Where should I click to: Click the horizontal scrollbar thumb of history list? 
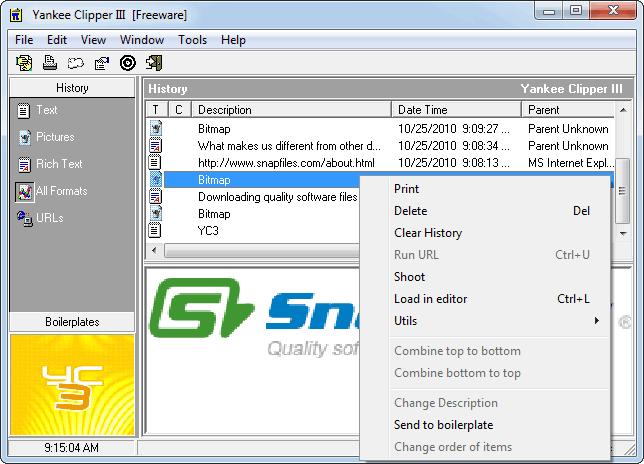262,250
